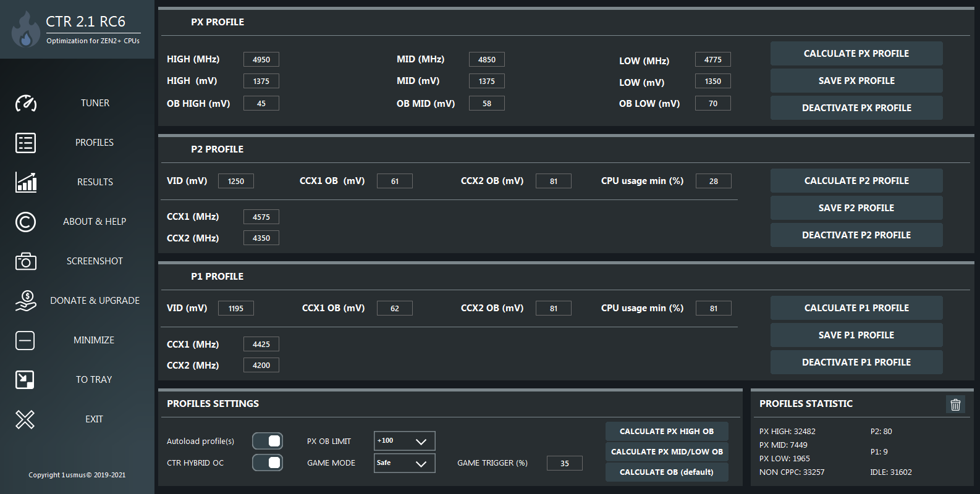Click DEACTIVATE P1 PROFILE button
This screenshot has width=980, height=494.
pos(856,362)
